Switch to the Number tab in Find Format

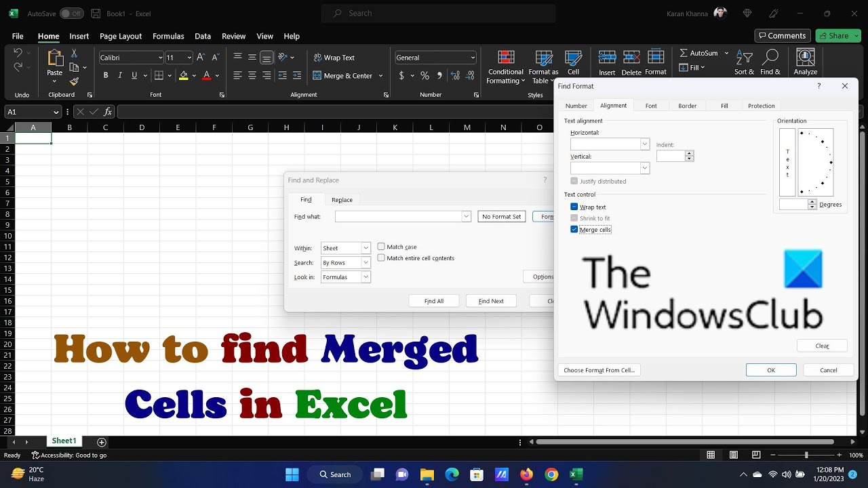click(x=576, y=106)
